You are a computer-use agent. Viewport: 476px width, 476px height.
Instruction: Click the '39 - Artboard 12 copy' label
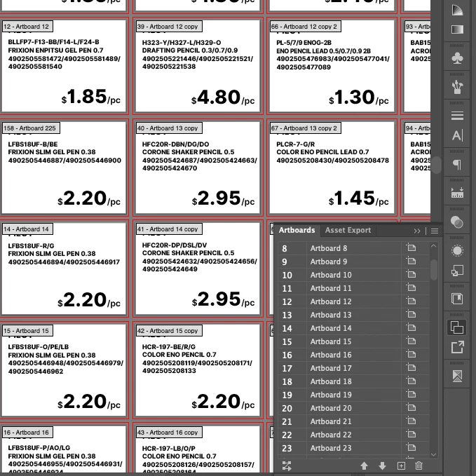point(168,27)
